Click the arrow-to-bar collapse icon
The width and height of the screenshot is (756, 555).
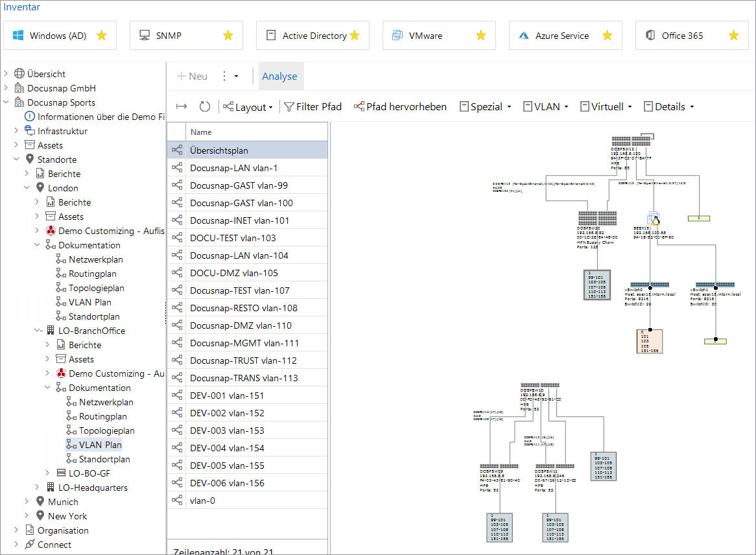(182, 106)
